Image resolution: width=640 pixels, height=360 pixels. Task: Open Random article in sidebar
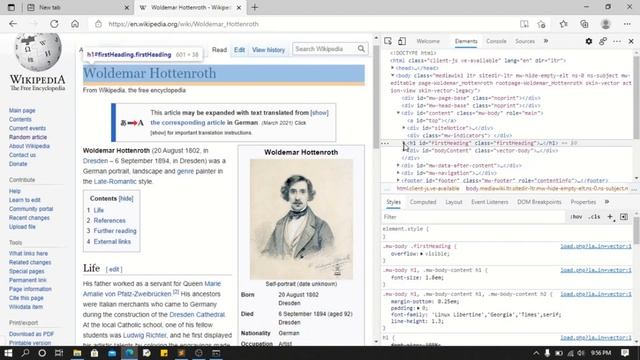pos(28,137)
